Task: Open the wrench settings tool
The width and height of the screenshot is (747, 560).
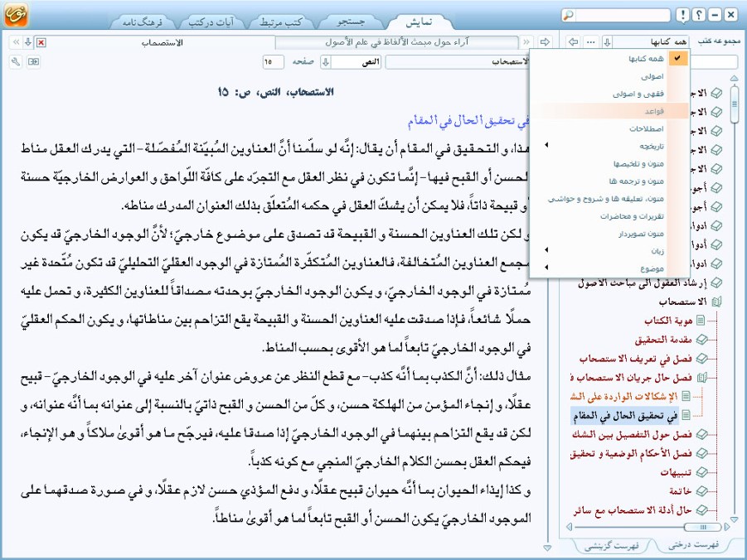Action: click(16, 62)
